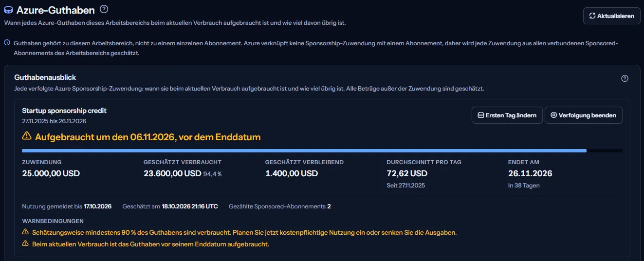
Task: Click the date range 27.11.2025 bis 26.11.2026
Action: [54, 121]
